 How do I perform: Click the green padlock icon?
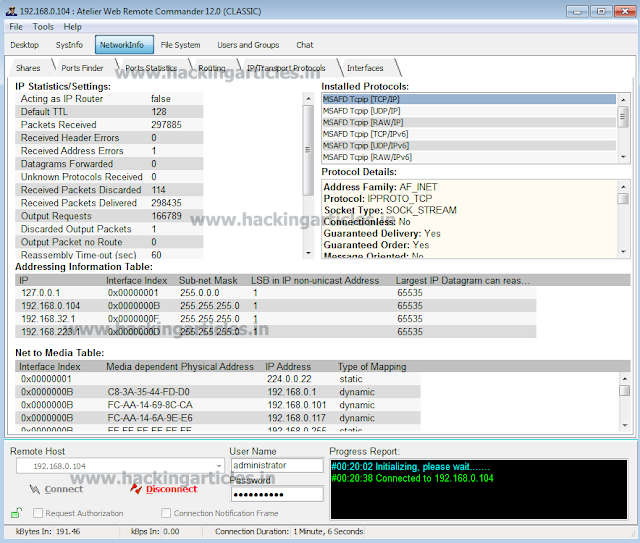[16, 513]
